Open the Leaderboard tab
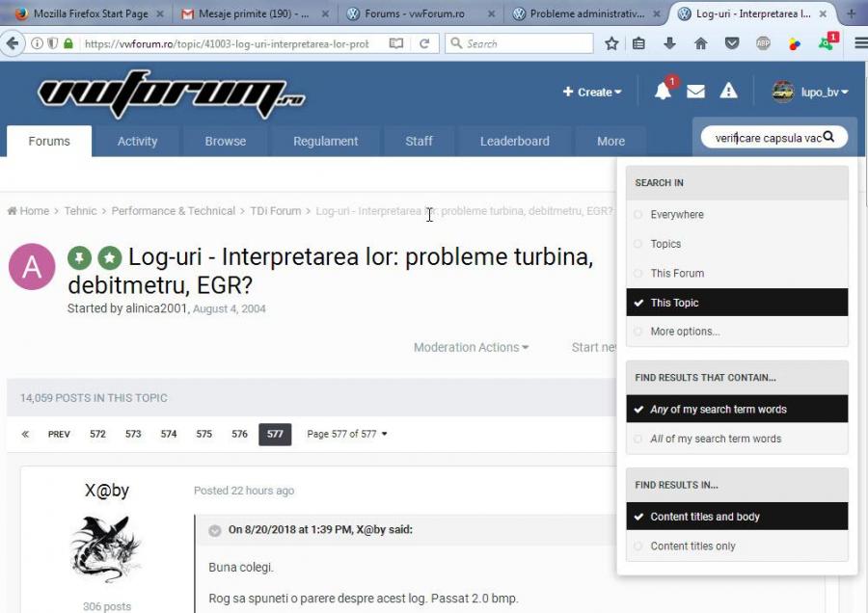Viewport: 868px width, 613px height. [x=514, y=141]
